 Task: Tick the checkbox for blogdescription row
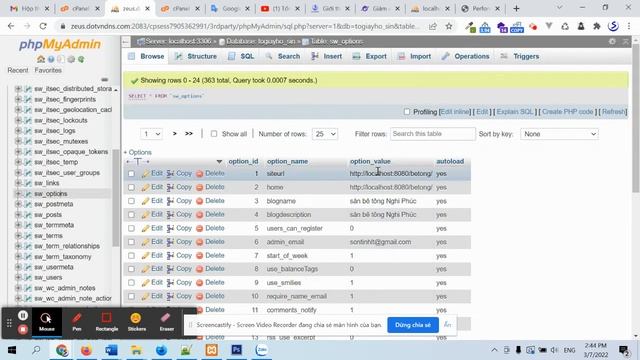(131, 215)
